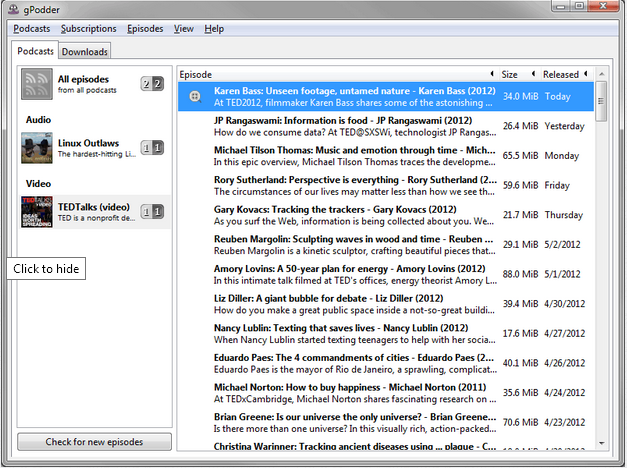
Task: Select the Liz Diller: giant bubble episode
Action: pyautogui.click(x=386, y=304)
